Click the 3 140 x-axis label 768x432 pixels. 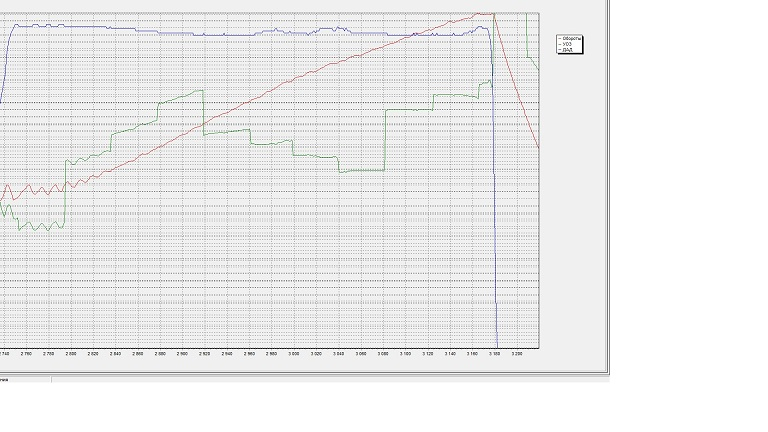(x=450, y=353)
